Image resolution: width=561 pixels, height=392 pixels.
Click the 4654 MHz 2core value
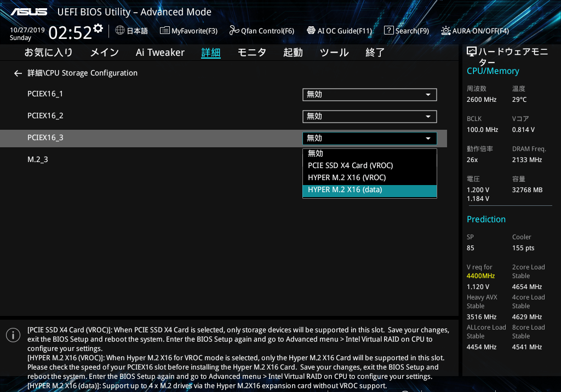click(526, 287)
